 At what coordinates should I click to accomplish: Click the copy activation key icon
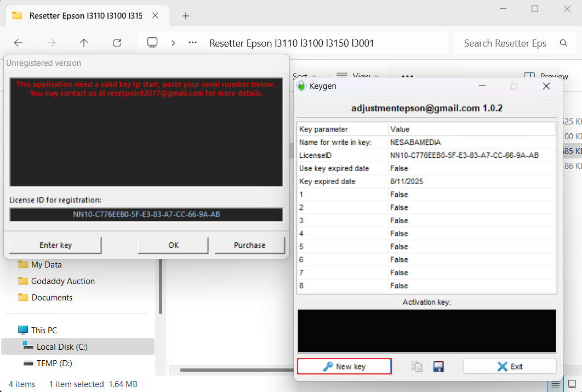tap(417, 367)
